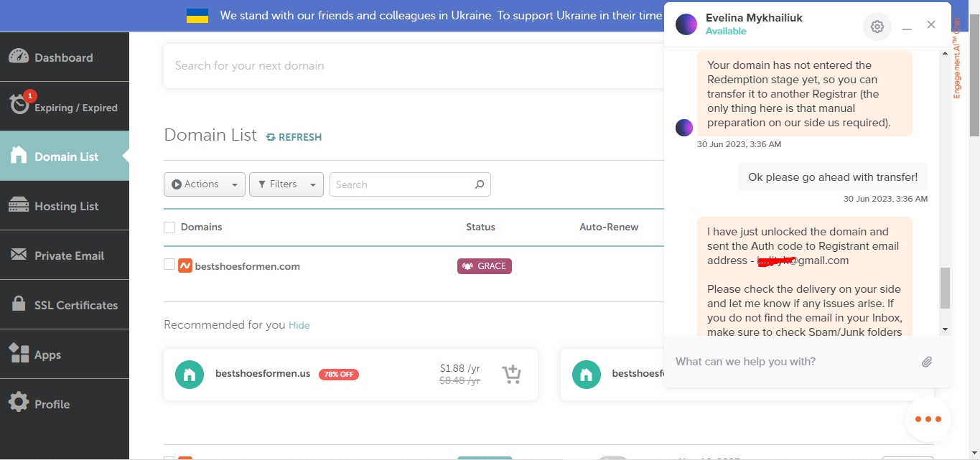This screenshot has width=980, height=460.
Task: Click the green house icon for bestshoesformen.us
Action: tap(190, 374)
